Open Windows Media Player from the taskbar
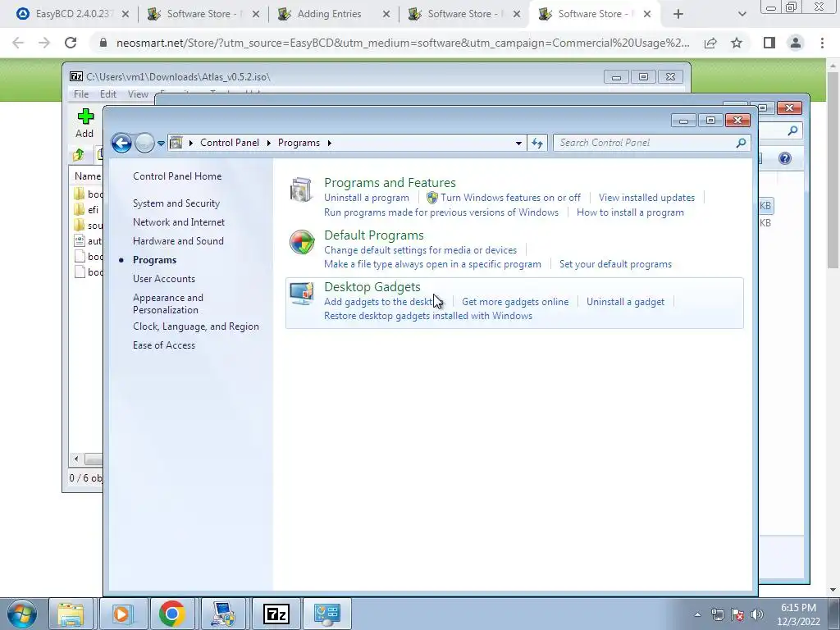Viewport: 840px width, 630px height. coord(121,614)
